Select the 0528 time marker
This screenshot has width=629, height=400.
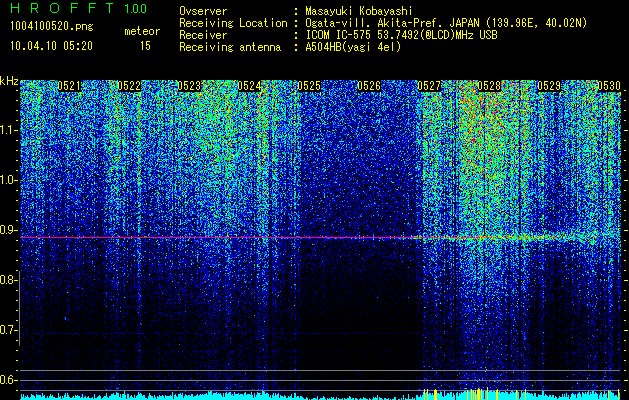[x=489, y=86]
